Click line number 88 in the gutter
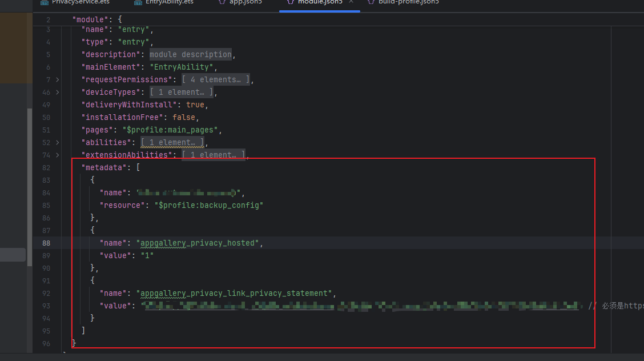This screenshot has height=361, width=644. click(x=46, y=243)
